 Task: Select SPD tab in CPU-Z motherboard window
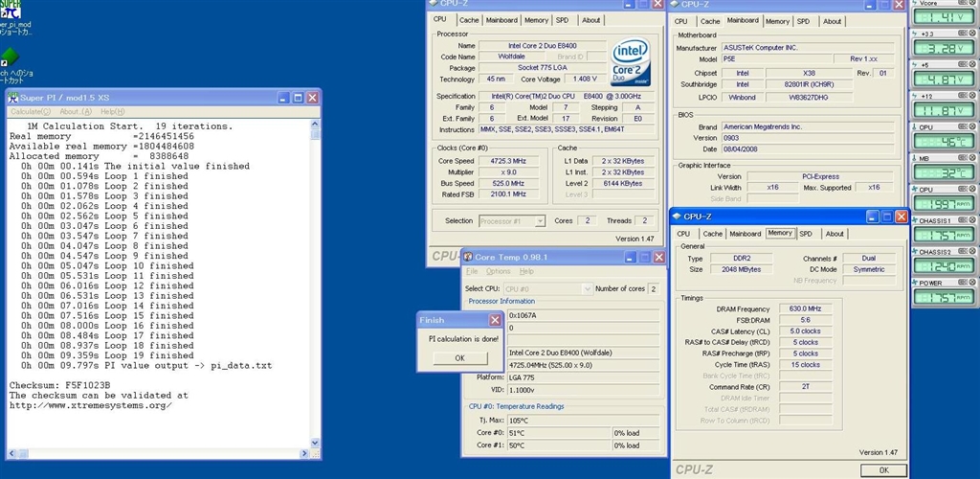(804, 21)
